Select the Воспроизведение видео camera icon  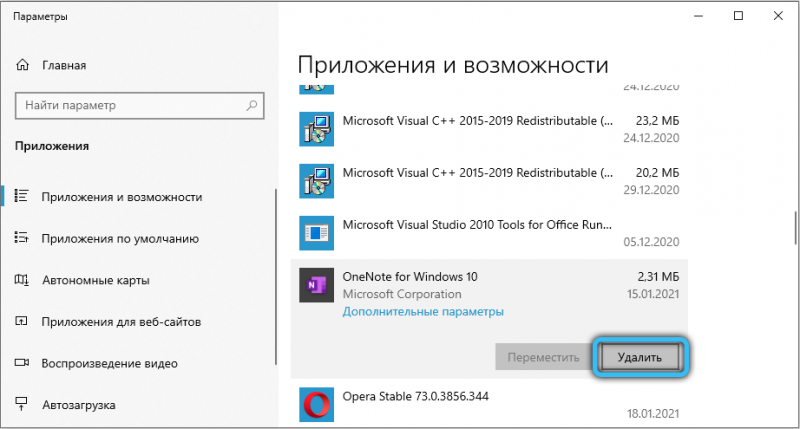pyautogui.click(x=21, y=363)
